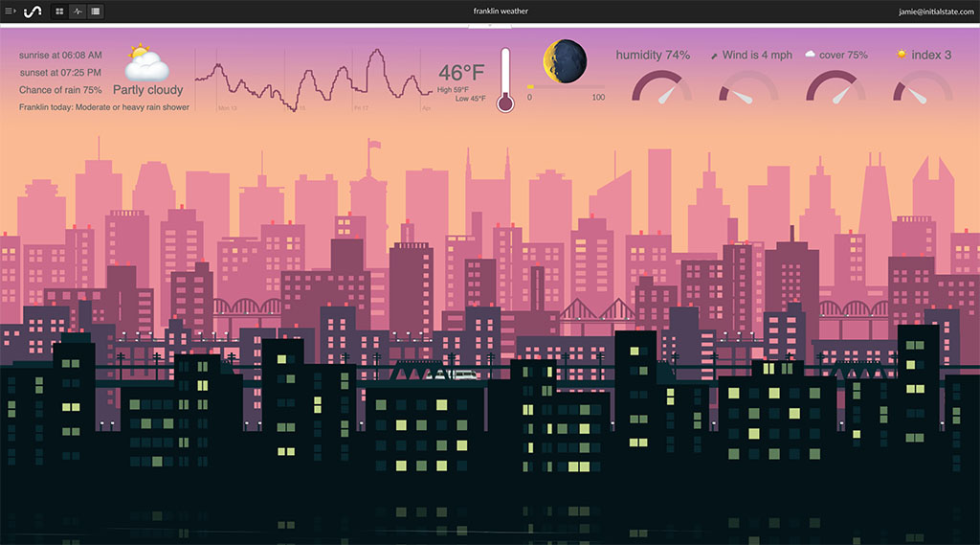Viewport: 980px width, 545px height.
Task: Click the UV index gauge dial
Action: click(x=924, y=86)
